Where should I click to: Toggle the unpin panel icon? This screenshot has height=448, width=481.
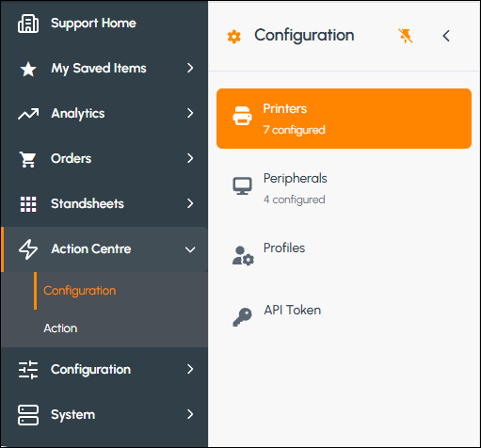(406, 36)
